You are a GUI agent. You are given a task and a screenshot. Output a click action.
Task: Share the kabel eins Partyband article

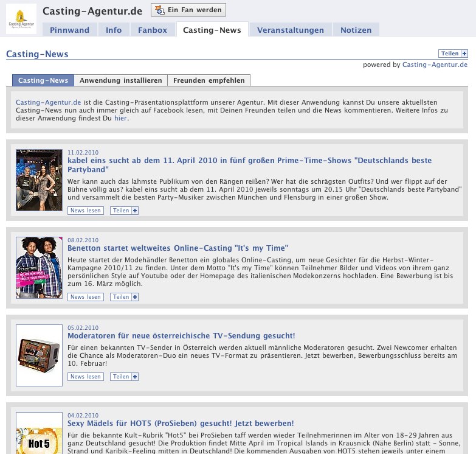tap(124, 211)
